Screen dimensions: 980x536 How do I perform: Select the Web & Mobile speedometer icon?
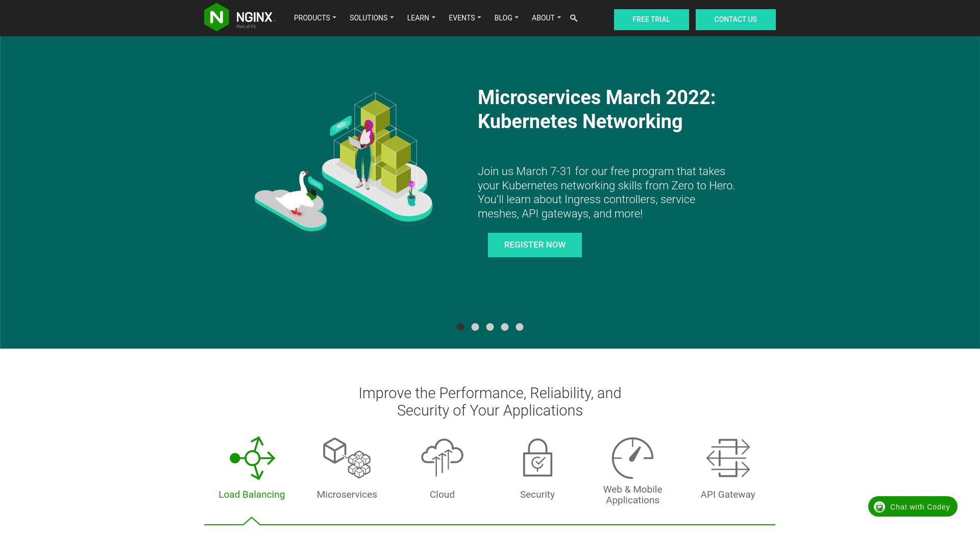[633, 457]
